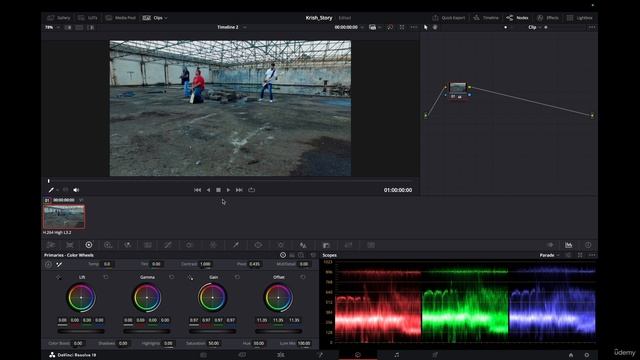640x360 pixels.
Task: Open the Qualifier eyedropper palette
Action: coord(236,245)
